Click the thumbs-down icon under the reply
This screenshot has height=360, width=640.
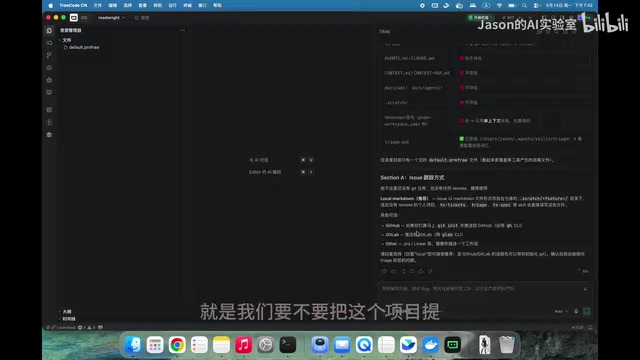(430, 271)
